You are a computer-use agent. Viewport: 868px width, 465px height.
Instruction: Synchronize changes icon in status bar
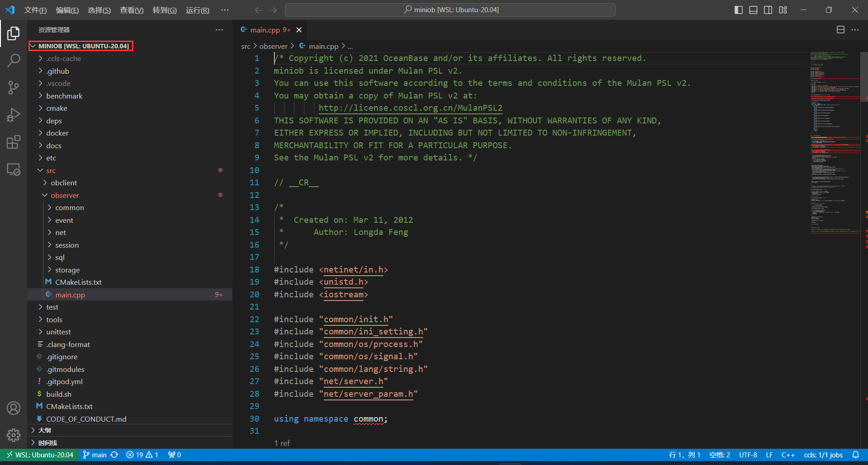114,455
